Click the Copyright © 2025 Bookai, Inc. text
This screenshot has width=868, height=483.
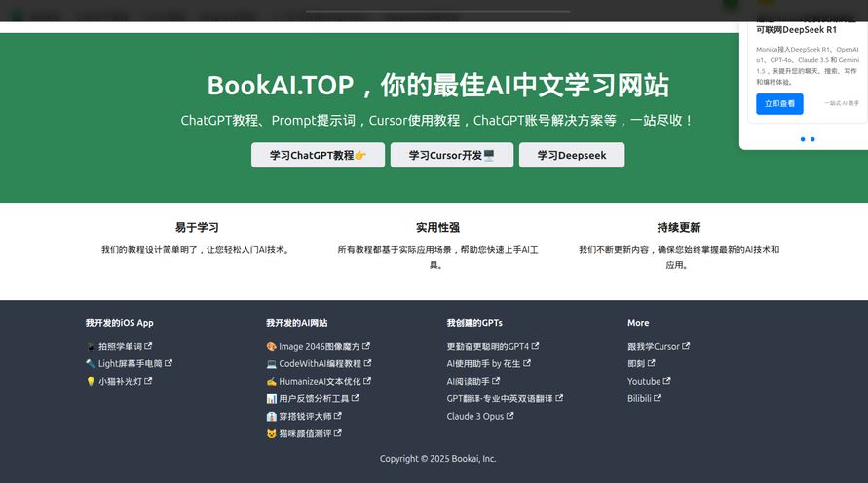pyautogui.click(x=437, y=458)
